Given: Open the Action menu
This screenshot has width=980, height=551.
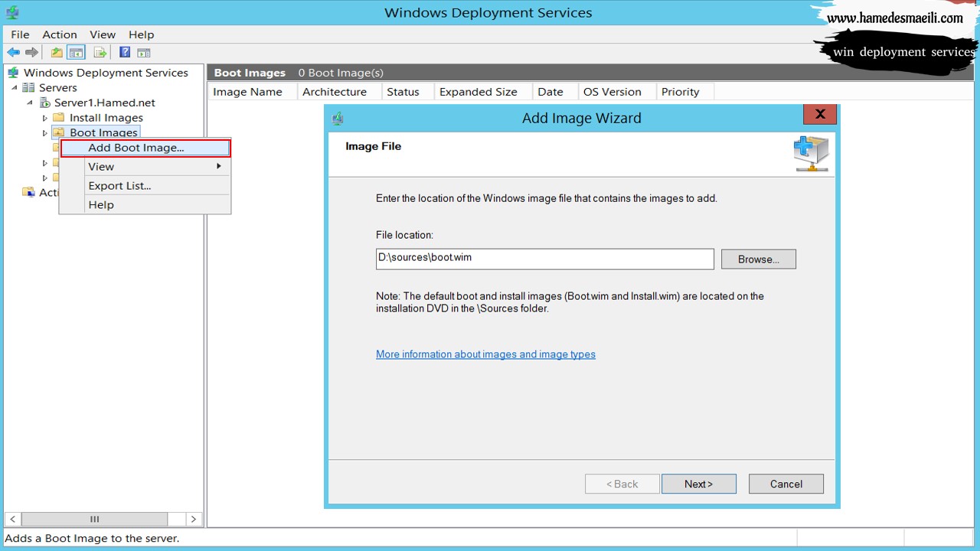Looking at the screenshot, I should pyautogui.click(x=60, y=34).
